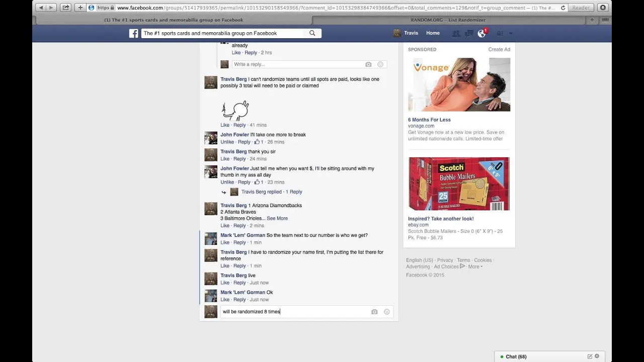Image resolution: width=644 pixels, height=362 pixels.
Task: Switch to the RANDOM.ORG List Randomizer tab
Action: click(448, 20)
